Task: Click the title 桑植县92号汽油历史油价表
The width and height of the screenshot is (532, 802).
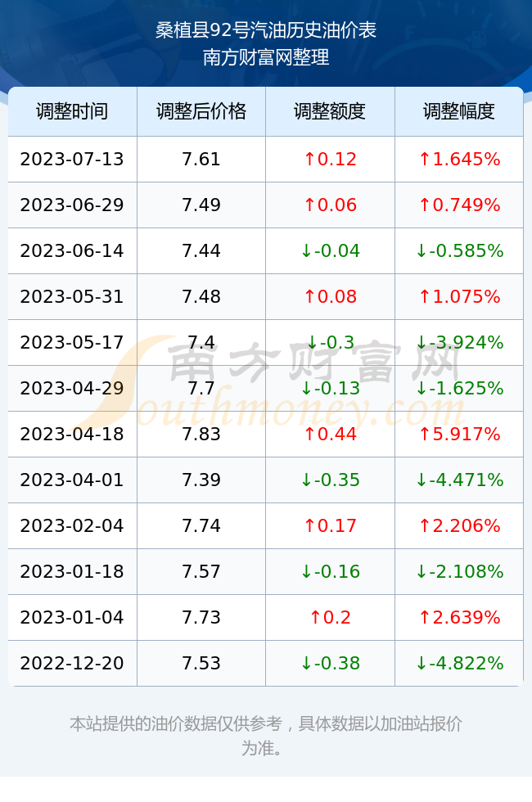Action: (266, 31)
